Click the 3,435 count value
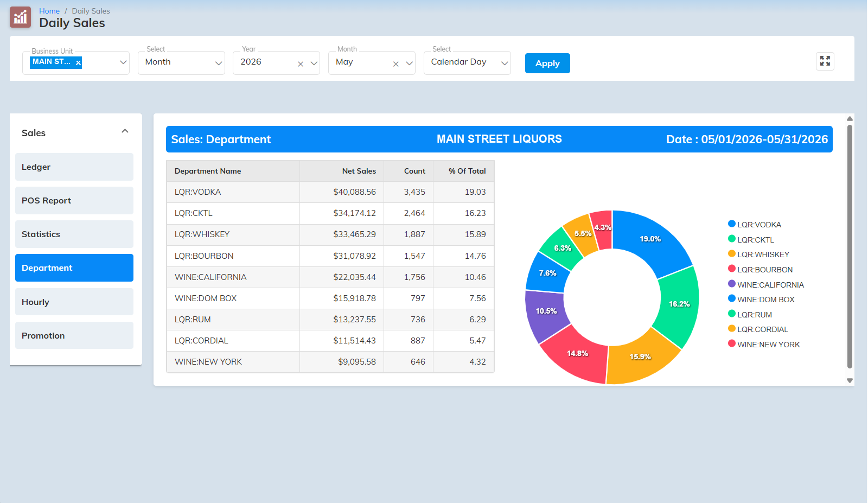868x503 pixels. click(414, 192)
